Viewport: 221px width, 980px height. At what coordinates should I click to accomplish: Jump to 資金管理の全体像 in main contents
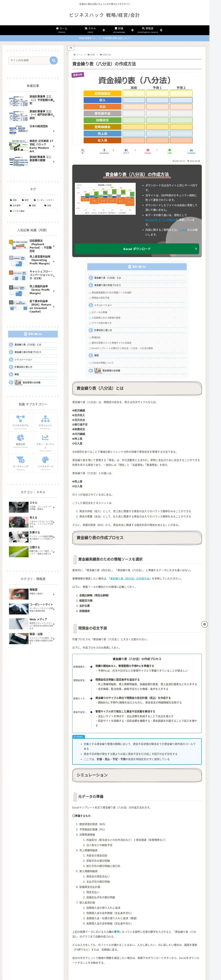click(111, 371)
